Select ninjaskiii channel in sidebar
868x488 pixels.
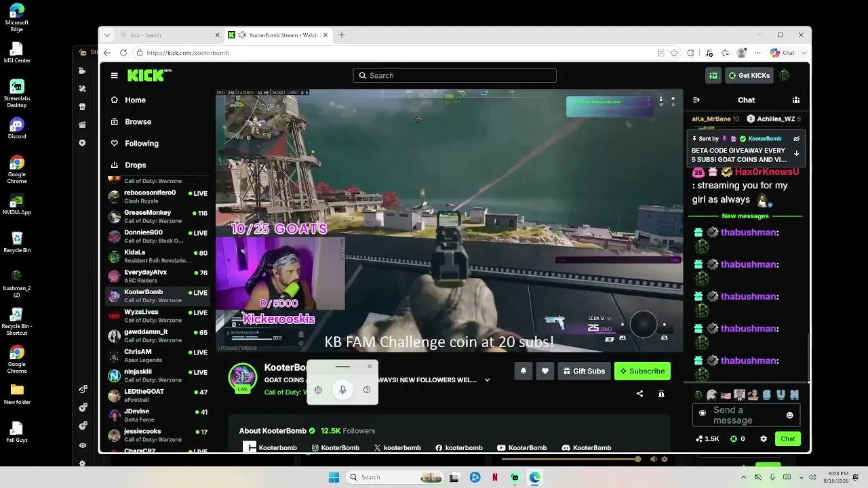tap(158, 375)
